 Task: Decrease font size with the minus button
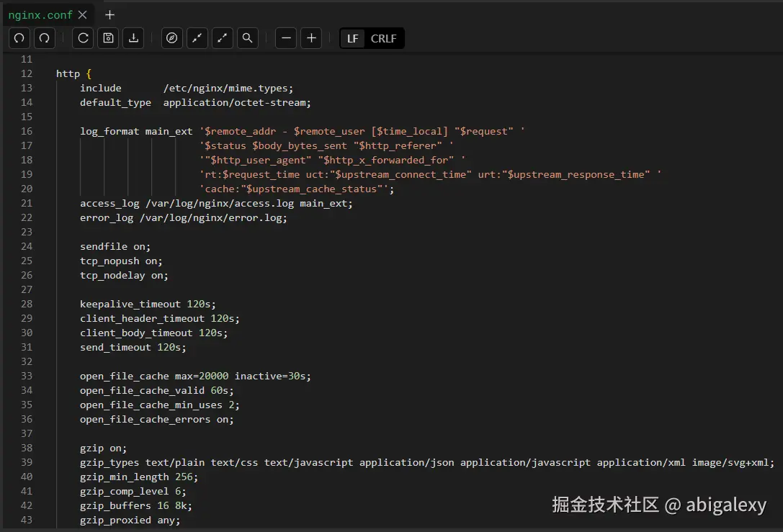pos(287,38)
